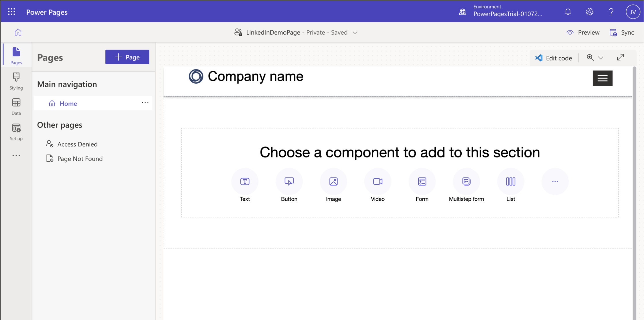644x320 pixels.
Task: Click the add Page button
Action: pos(127,57)
